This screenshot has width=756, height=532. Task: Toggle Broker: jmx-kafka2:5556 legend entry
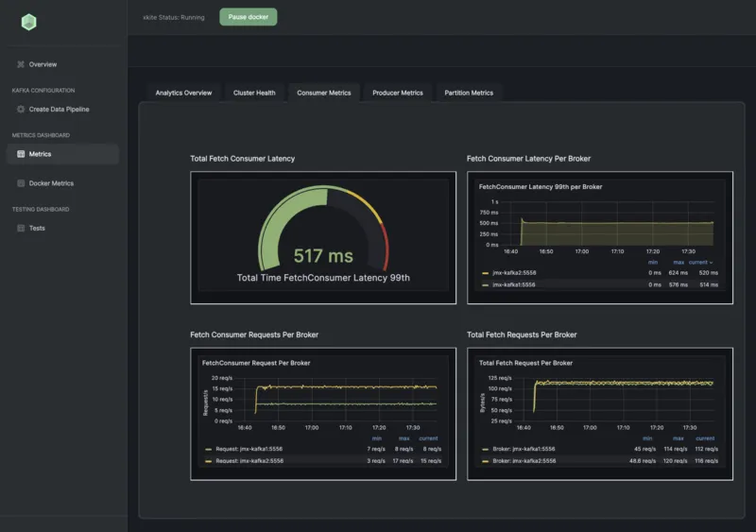[524, 461]
